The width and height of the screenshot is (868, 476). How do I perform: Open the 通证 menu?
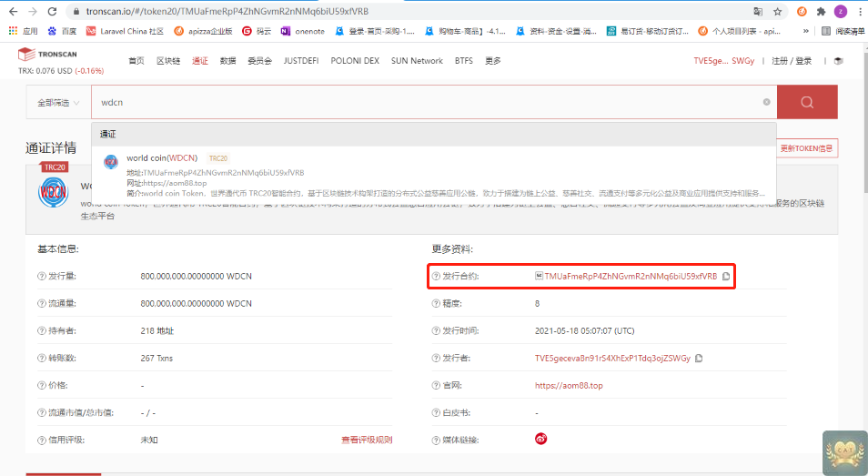point(200,61)
